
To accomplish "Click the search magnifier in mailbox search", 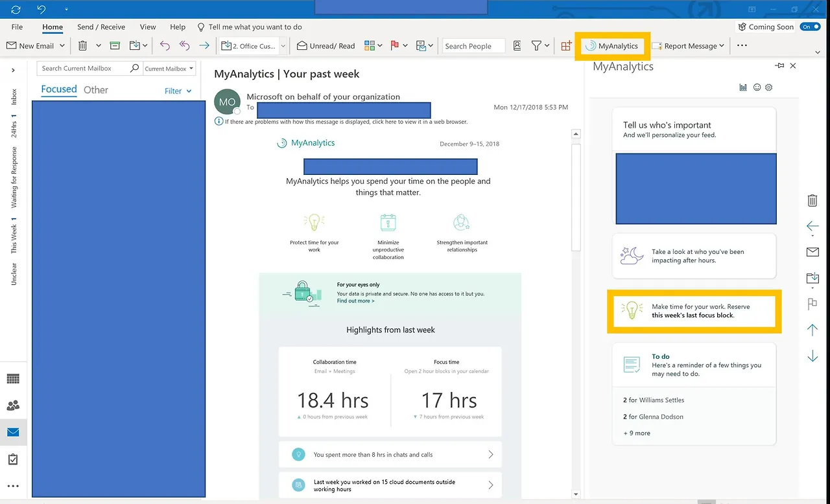I will tap(134, 68).
